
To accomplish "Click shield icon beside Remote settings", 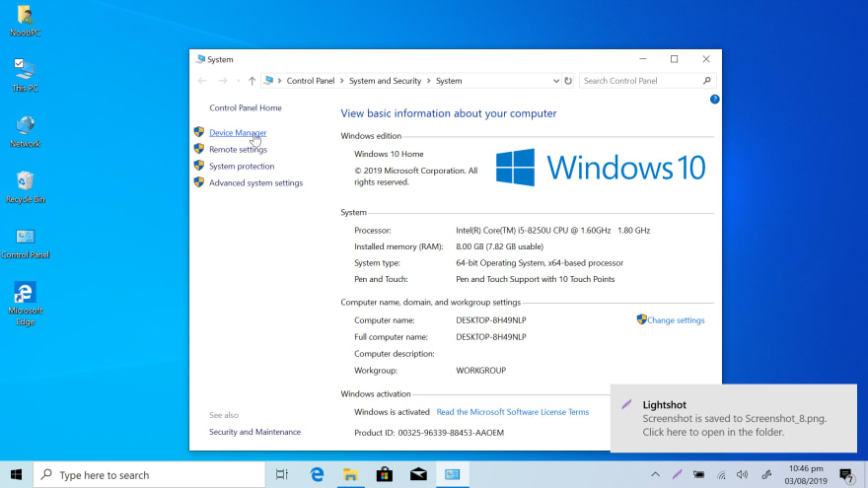I will pyautogui.click(x=199, y=149).
